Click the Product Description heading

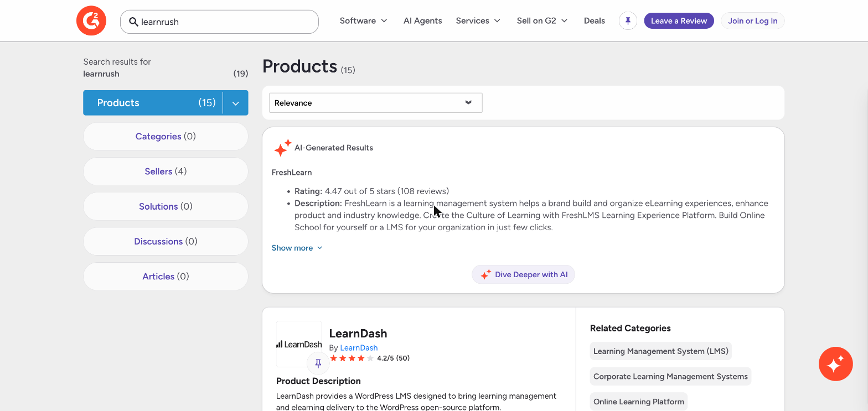point(318,381)
